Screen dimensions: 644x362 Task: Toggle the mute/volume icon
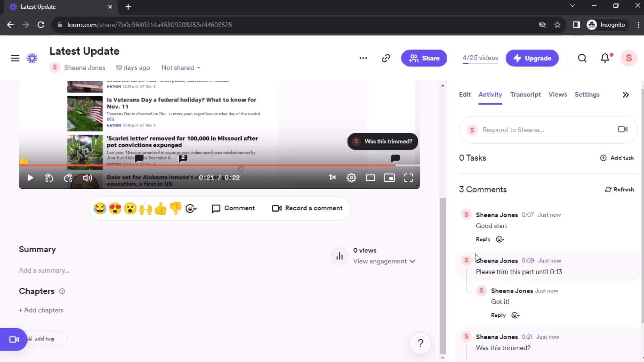click(x=87, y=177)
